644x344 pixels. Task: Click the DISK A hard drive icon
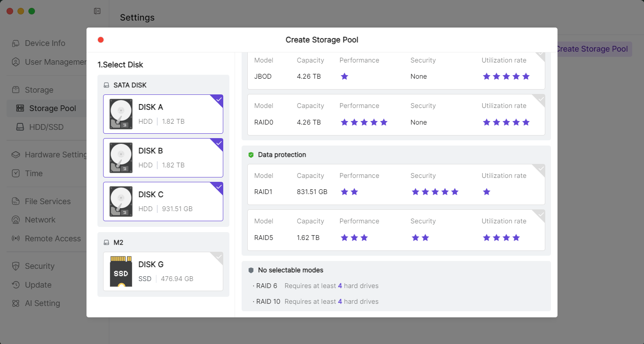[121, 114]
